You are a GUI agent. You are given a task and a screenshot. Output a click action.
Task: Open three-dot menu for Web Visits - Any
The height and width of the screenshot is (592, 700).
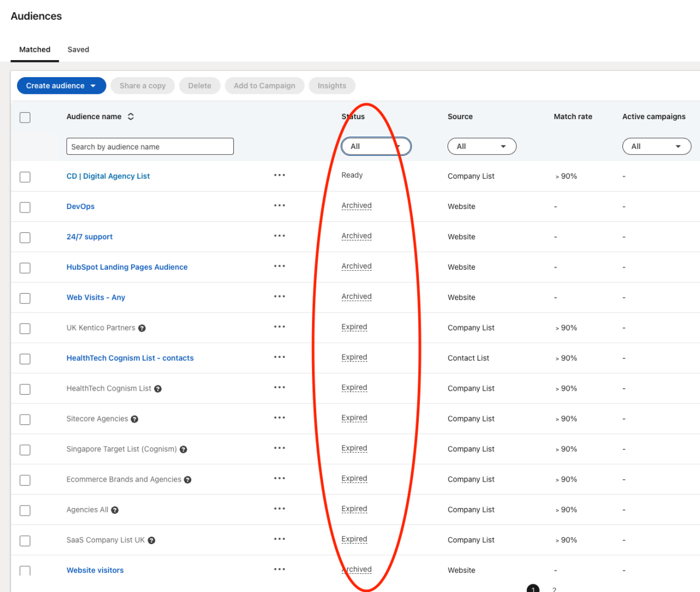click(279, 297)
